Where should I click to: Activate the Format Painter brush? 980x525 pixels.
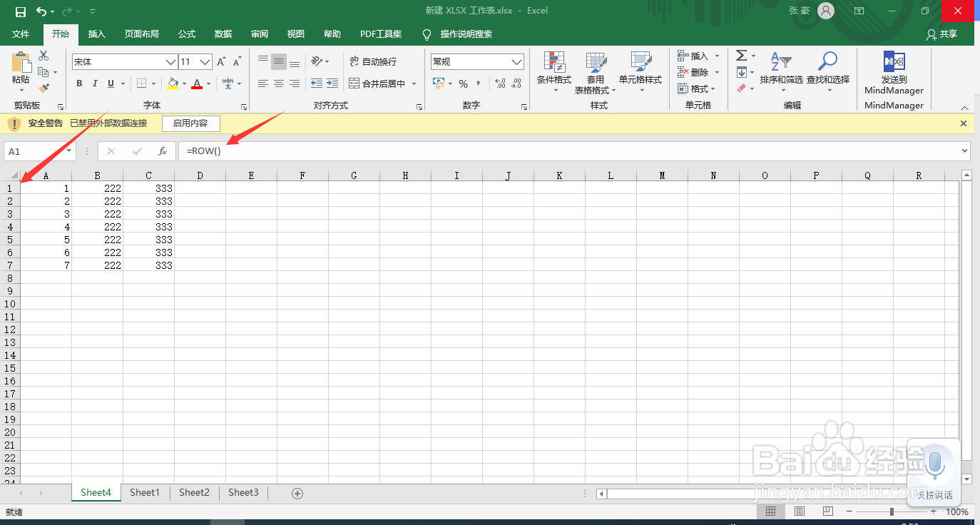click(44, 88)
